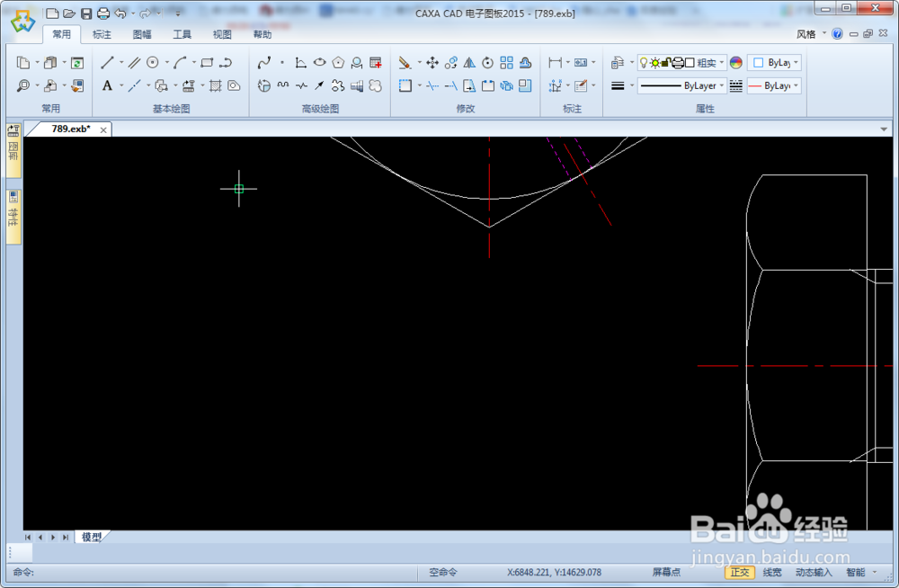Click the Help question mark icon
The height and width of the screenshot is (588, 899).
click(837, 34)
